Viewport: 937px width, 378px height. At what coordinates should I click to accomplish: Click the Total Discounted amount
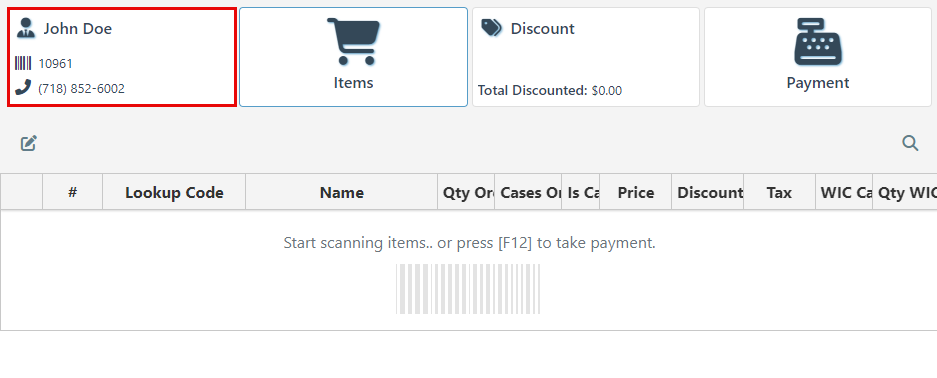[607, 91]
